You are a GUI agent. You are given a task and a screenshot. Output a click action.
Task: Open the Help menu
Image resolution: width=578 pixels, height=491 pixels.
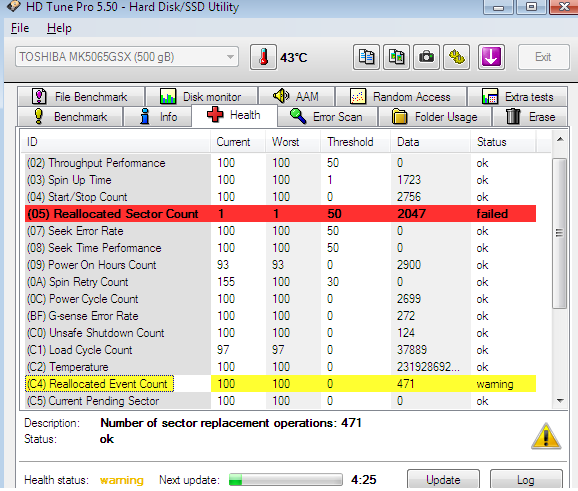[59, 28]
